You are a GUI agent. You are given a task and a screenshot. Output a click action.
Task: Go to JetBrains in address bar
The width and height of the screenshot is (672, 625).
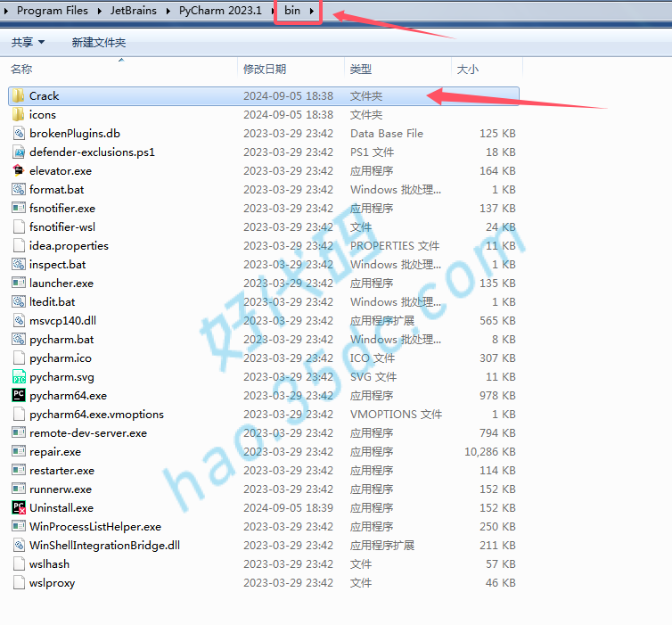[134, 11]
